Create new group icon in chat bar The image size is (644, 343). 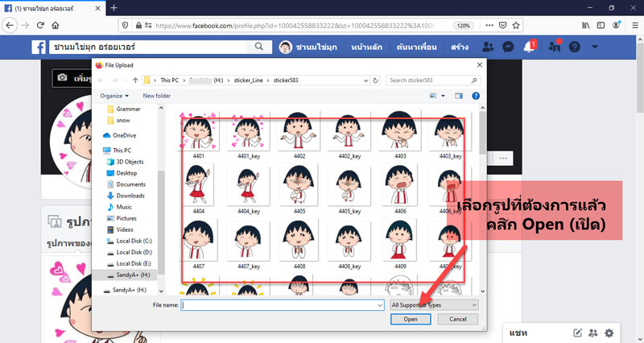[593, 333]
